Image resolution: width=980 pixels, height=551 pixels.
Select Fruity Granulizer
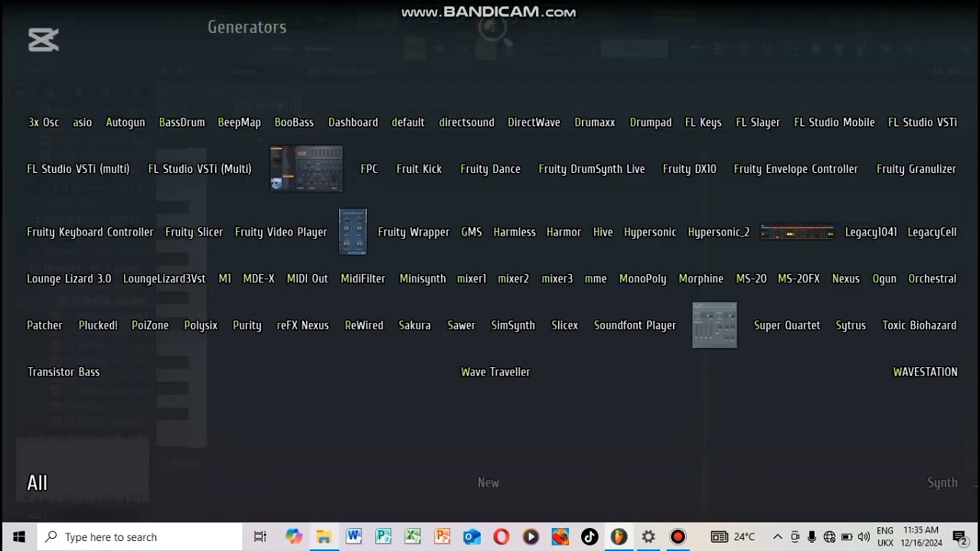pos(916,169)
